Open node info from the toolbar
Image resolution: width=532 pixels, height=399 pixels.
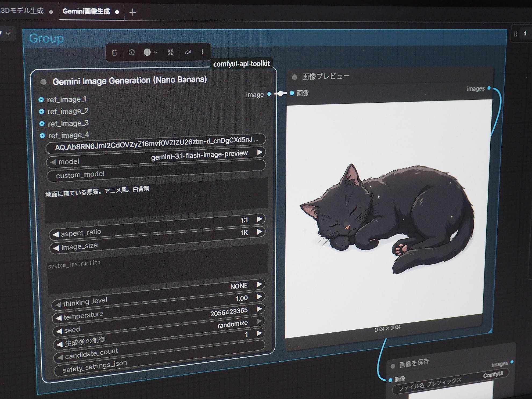(131, 52)
